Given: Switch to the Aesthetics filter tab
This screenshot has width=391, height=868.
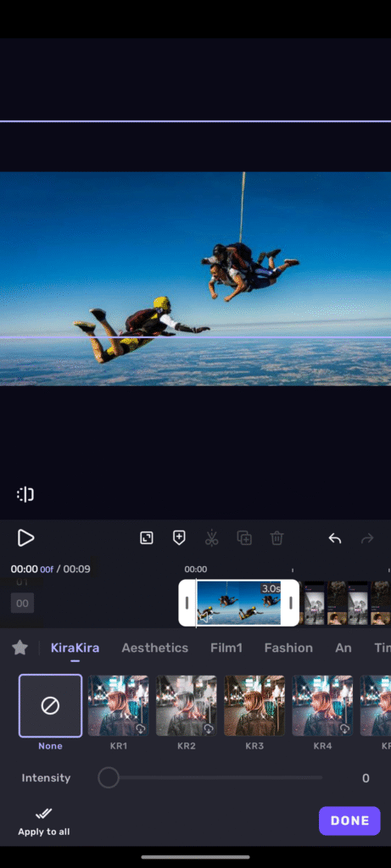Looking at the screenshot, I should (155, 648).
